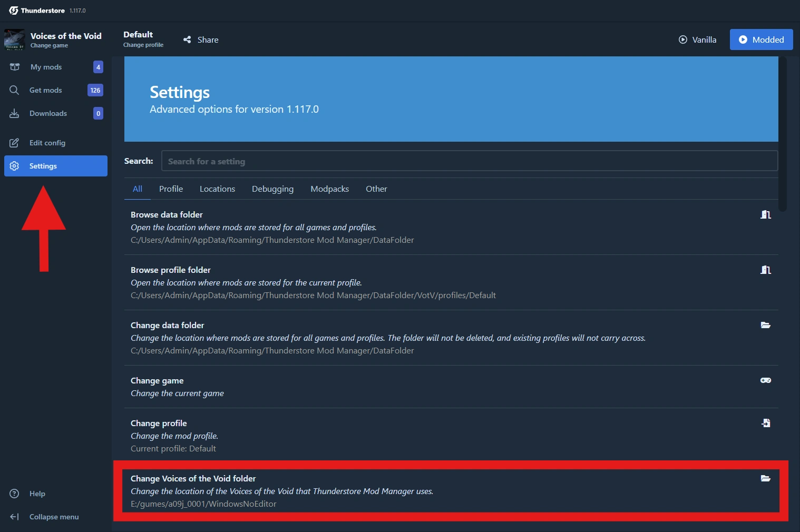Click the Change profile link under Default

[143, 45]
